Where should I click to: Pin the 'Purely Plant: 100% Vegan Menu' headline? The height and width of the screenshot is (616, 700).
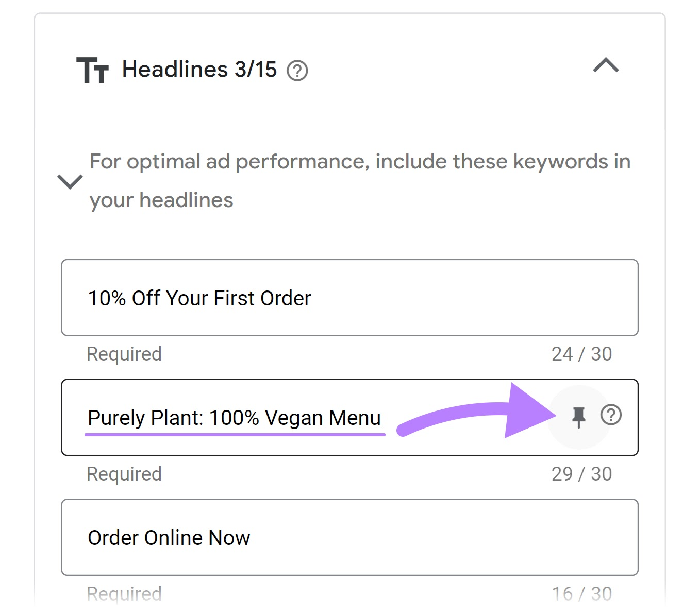[x=579, y=417]
